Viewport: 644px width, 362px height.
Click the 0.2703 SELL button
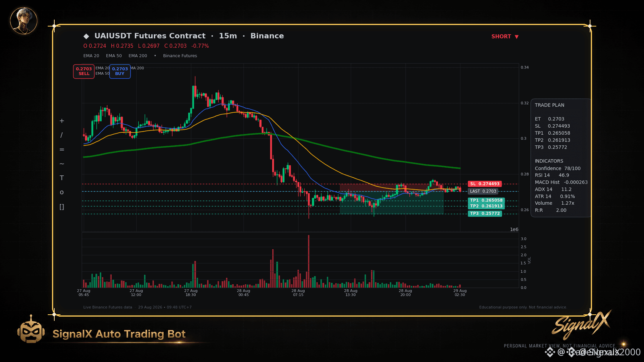click(x=84, y=71)
